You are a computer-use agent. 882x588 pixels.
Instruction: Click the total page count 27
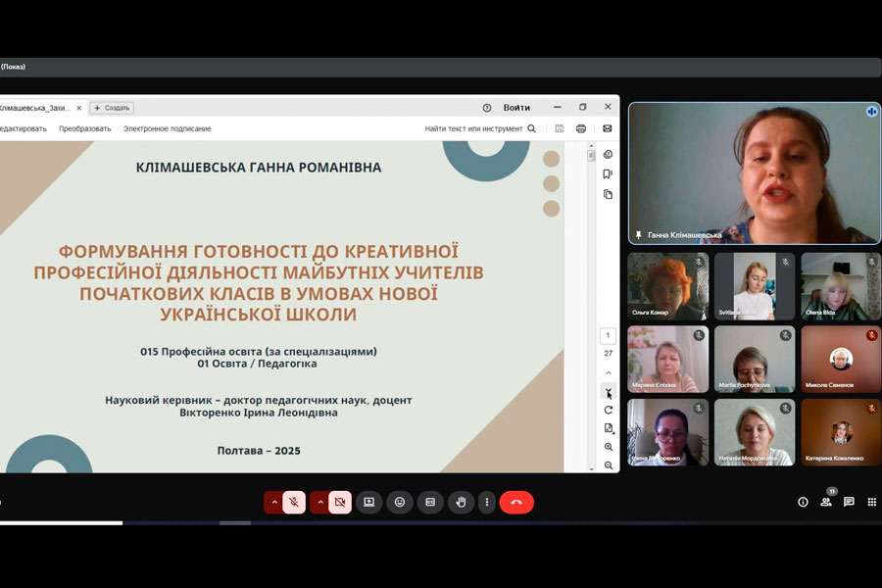point(608,354)
